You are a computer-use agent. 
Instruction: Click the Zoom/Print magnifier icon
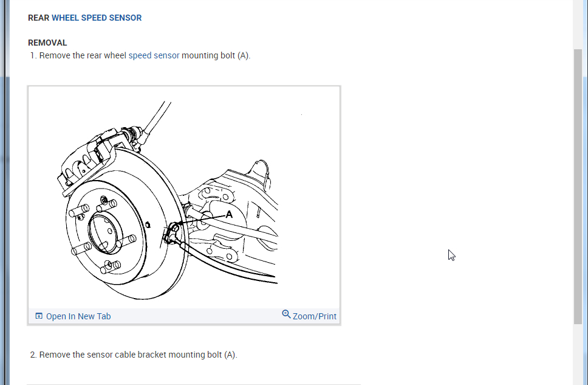click(286, 314)
